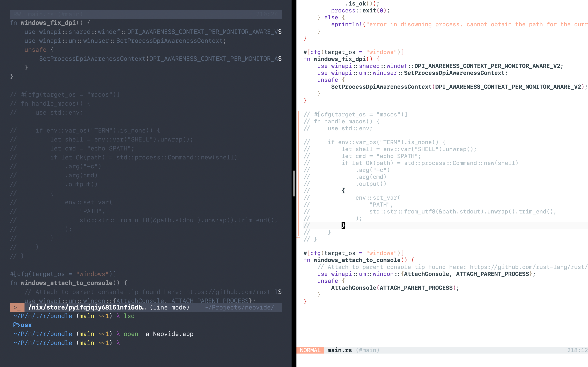Select the main.rs tab label in right statusline
The width and height of the screenshot is (588, 367).
click(340, 350)
